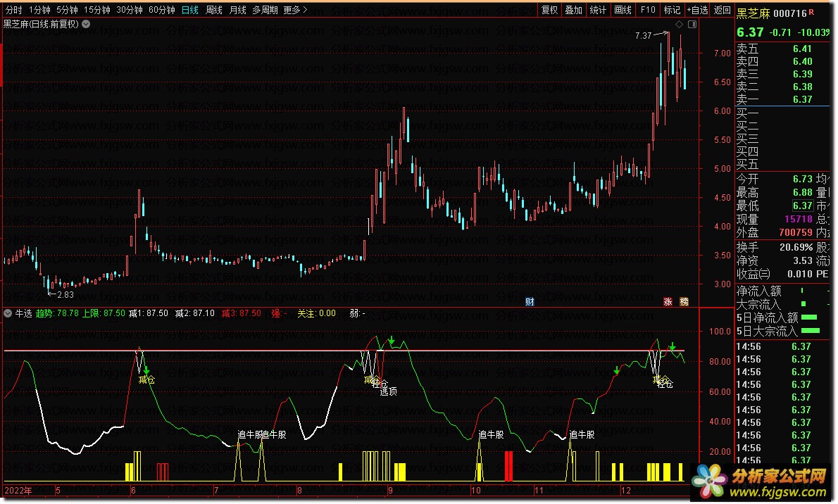This screenshot has height=504, width=838.
Task: Click the 榜 ranking marker icon
Action: [x=684, y=302]
